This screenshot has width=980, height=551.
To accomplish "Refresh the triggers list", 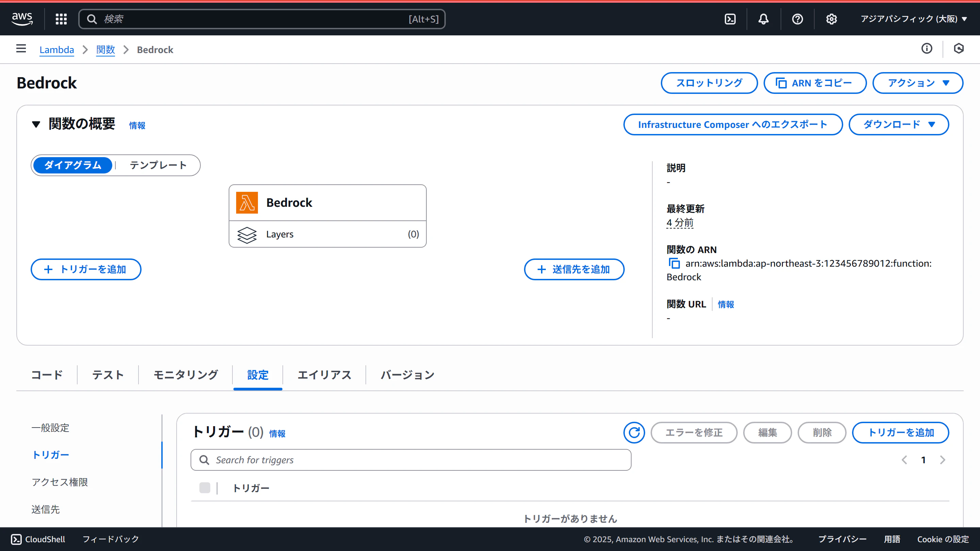I will coord(634,432).
